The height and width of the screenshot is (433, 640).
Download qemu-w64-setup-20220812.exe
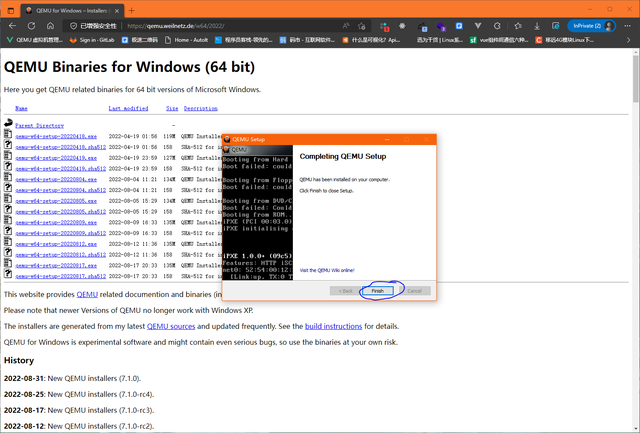[56, 244]
